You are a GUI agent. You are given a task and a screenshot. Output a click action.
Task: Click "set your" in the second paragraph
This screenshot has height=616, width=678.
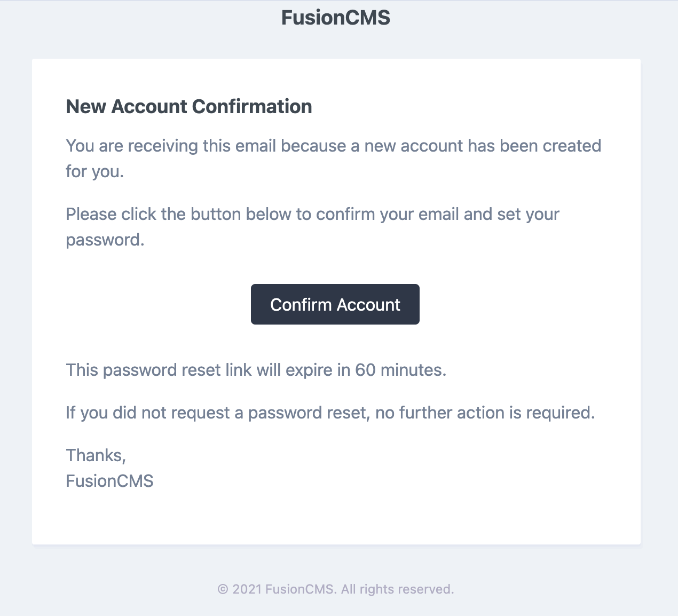(x=529, y=215)
